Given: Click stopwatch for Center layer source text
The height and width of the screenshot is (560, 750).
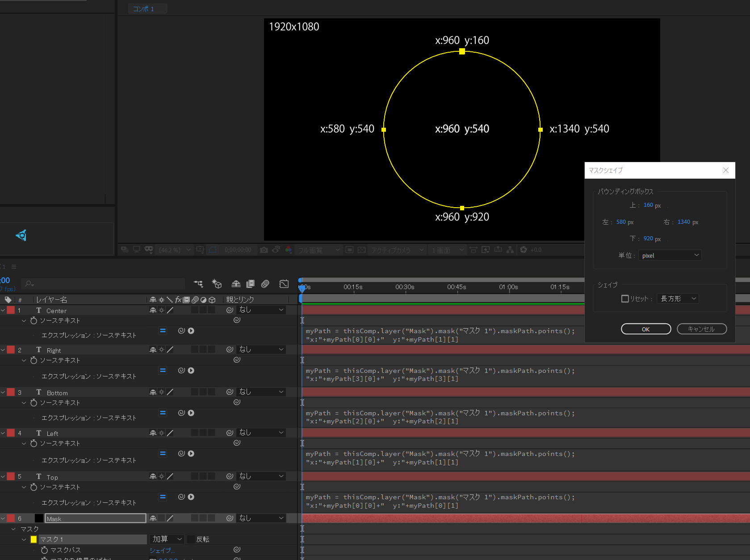Looking at the screenshot, I should click(x=34, y=321).
